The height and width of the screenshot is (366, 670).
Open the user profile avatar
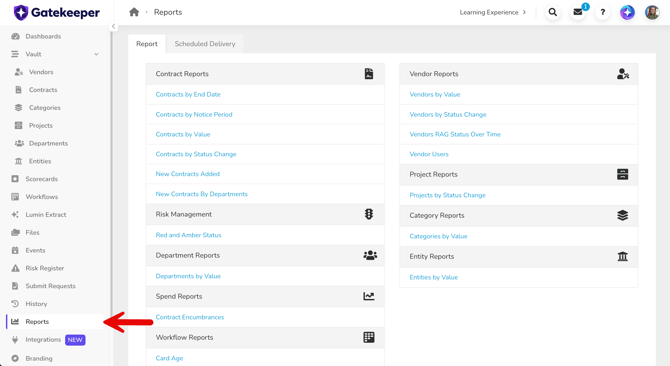652,12
